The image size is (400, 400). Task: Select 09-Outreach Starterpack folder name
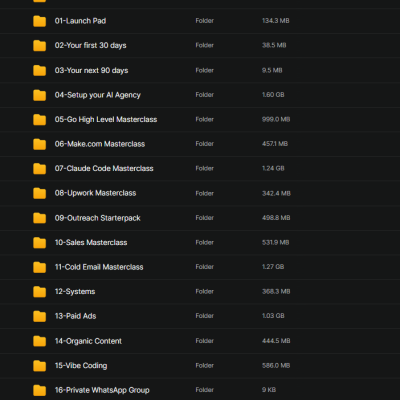98,218
